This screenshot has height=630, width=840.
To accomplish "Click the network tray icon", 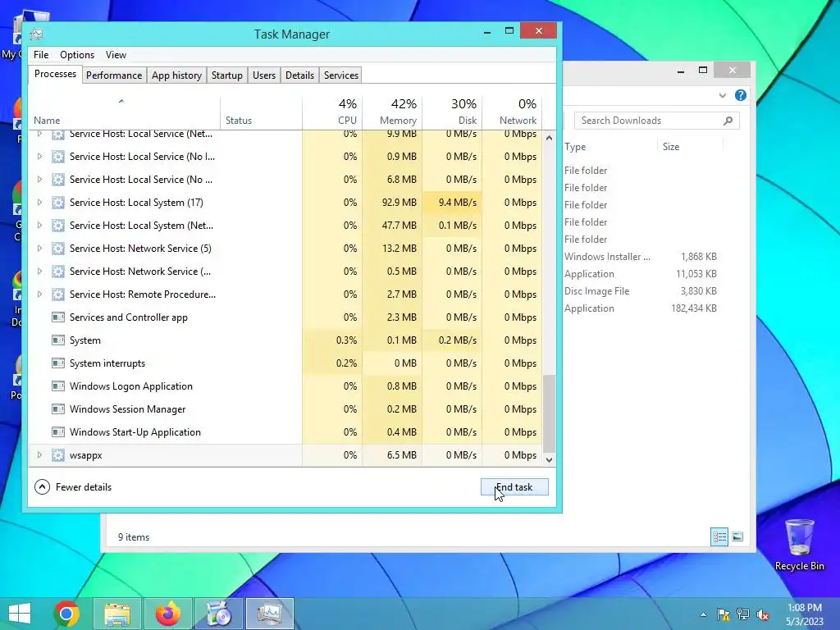I will pyautogui.click(x=743, y=614).
